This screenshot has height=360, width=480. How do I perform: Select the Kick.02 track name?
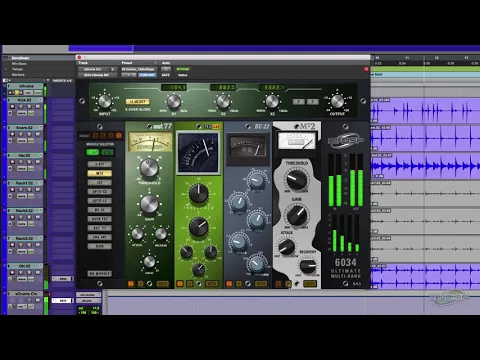[24, 100]
